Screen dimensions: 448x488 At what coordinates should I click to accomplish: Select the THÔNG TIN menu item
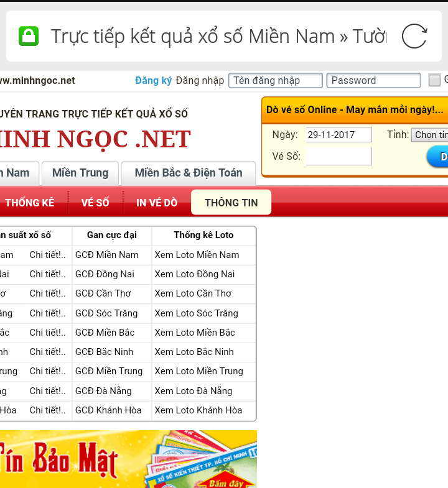231,203
